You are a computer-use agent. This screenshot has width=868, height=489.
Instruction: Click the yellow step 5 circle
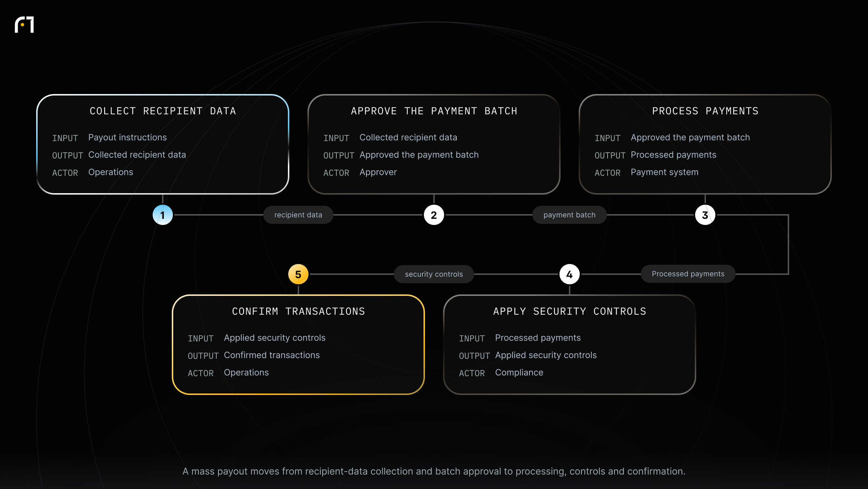point(298,274)
